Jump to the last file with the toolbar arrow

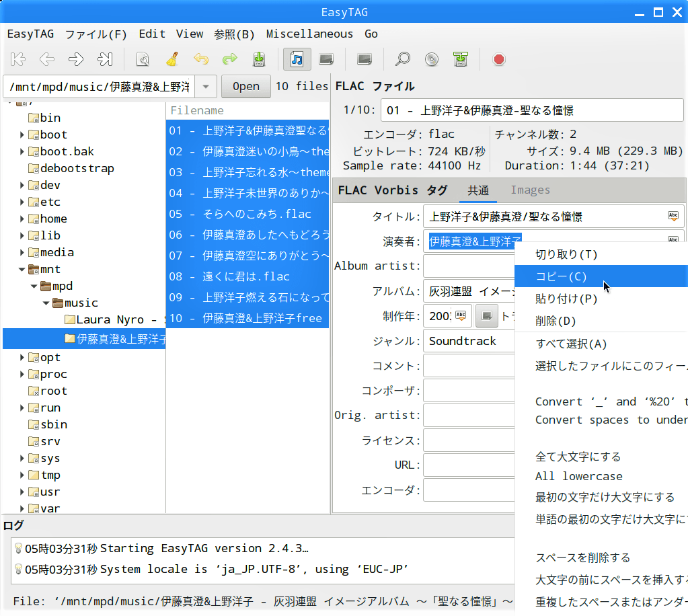[105, 59]
